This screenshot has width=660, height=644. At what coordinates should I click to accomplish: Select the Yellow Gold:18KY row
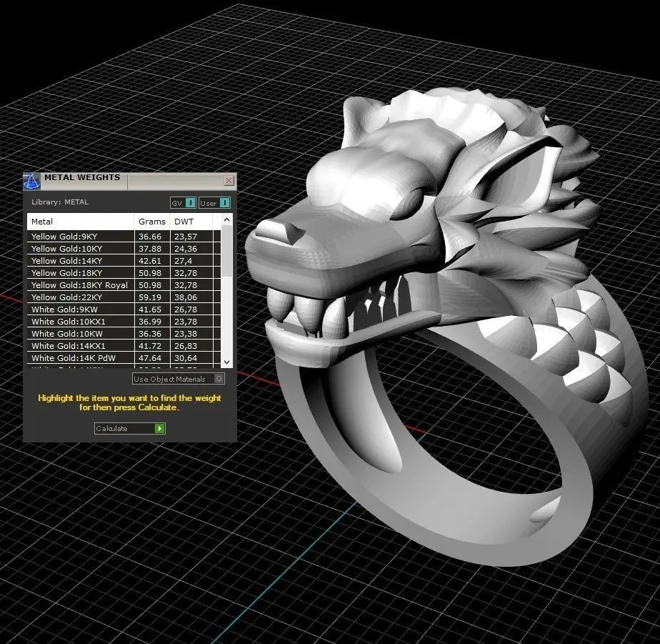coord(124,273)
